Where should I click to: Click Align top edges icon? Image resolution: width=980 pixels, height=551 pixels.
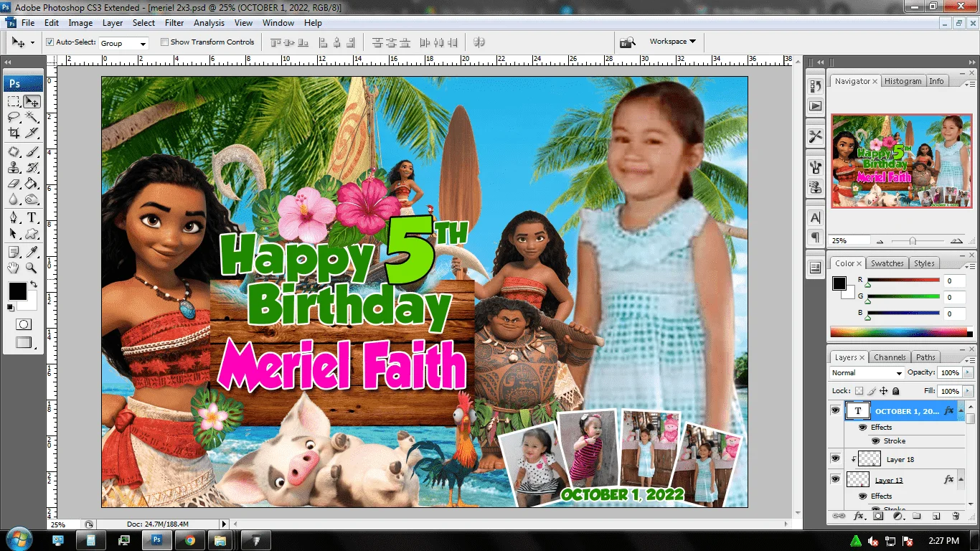pyautogui.click(x=275, y=42)
